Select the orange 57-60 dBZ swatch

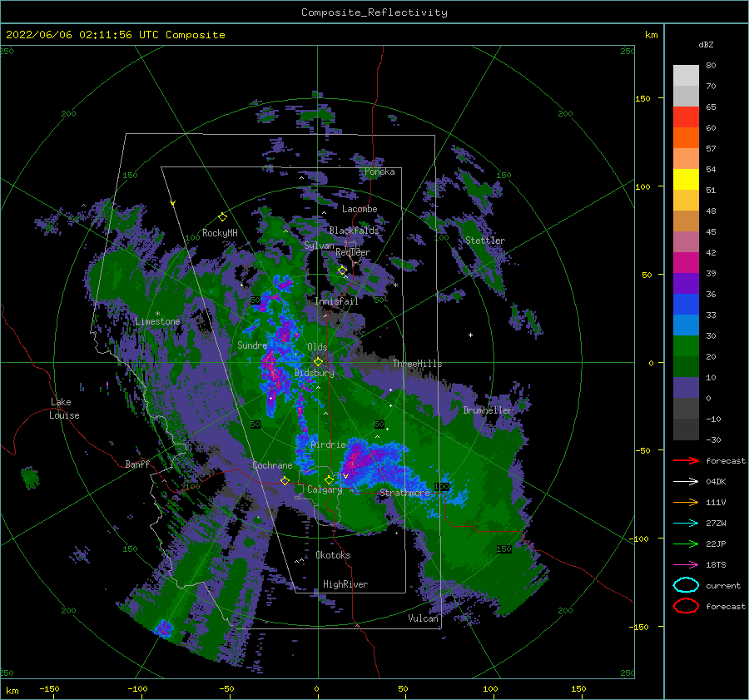click(686, 138)
